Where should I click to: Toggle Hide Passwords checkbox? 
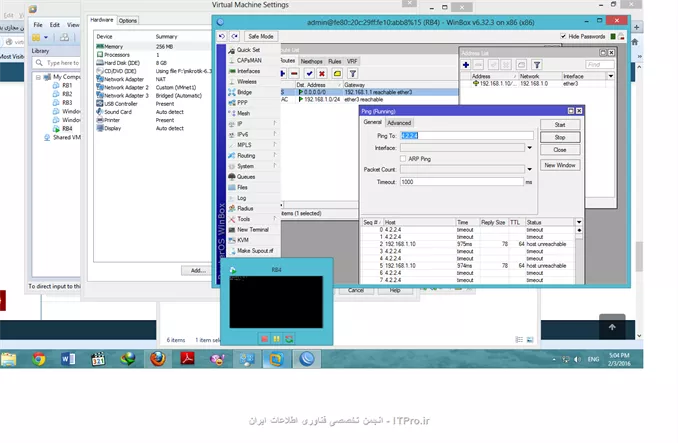563,36
